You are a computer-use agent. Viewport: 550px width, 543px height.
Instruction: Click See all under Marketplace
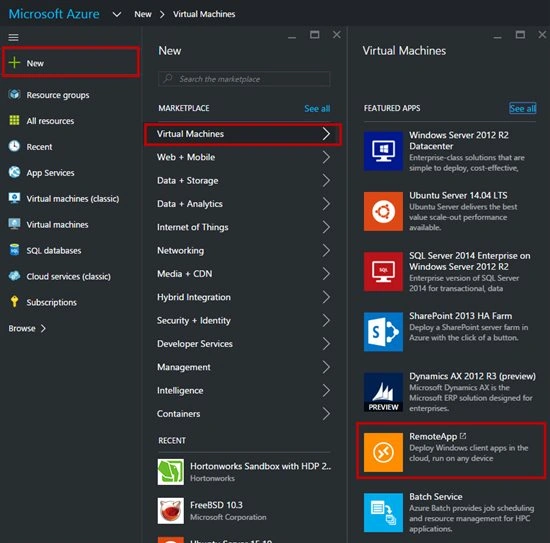[317, 108]
